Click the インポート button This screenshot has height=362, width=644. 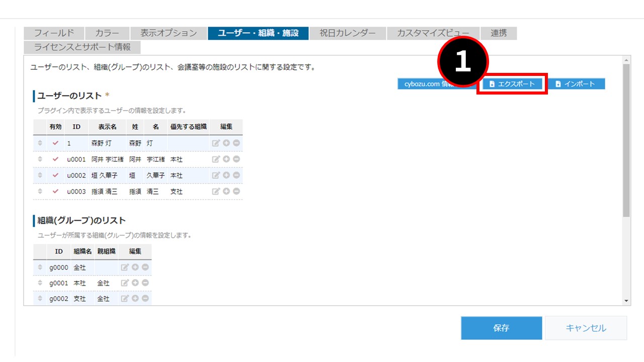[576, 84]
